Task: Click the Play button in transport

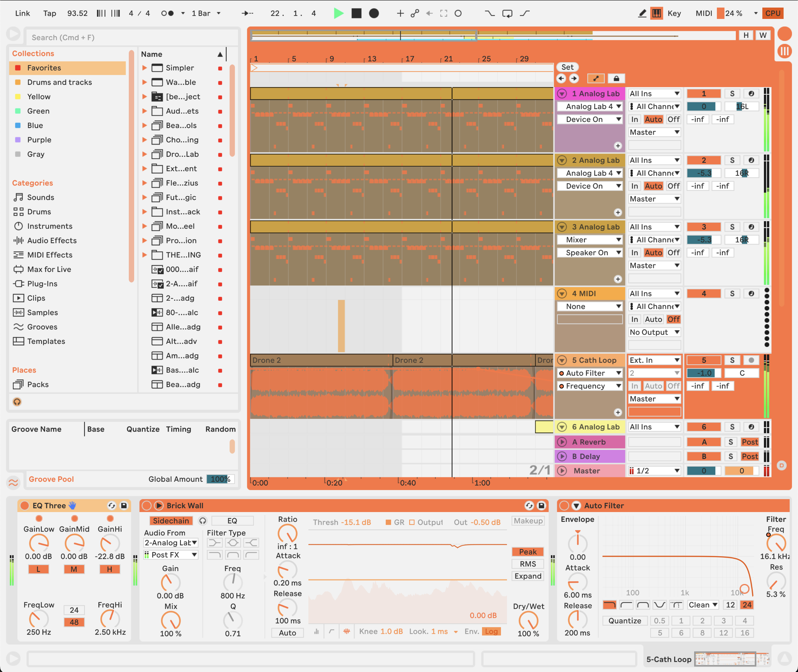Action: [338, 13]
